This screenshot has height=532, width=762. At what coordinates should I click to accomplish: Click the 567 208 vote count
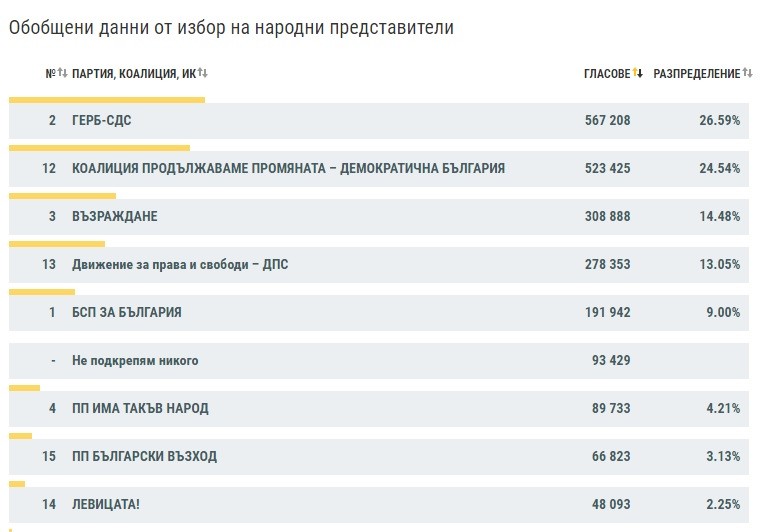pos(607,120)
